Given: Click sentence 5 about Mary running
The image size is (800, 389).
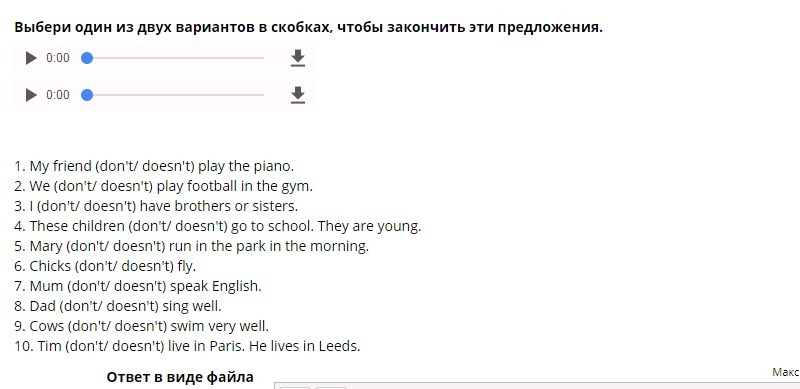Looking at the screenshot, I should click(191, 246).
